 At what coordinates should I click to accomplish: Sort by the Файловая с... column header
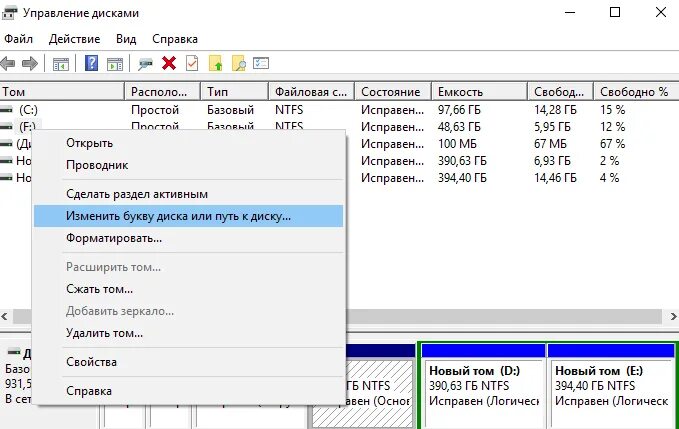pos(311,92)
